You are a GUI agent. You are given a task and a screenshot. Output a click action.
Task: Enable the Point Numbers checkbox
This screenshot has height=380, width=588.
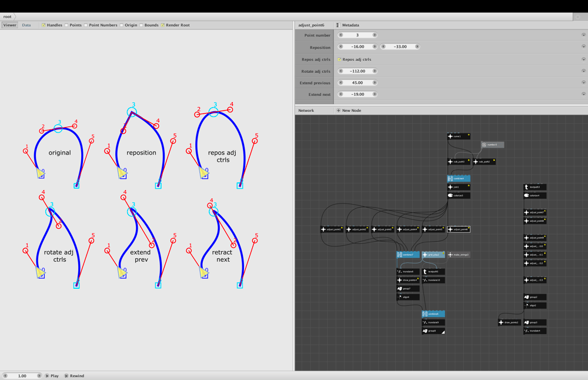tap(86, 25)
